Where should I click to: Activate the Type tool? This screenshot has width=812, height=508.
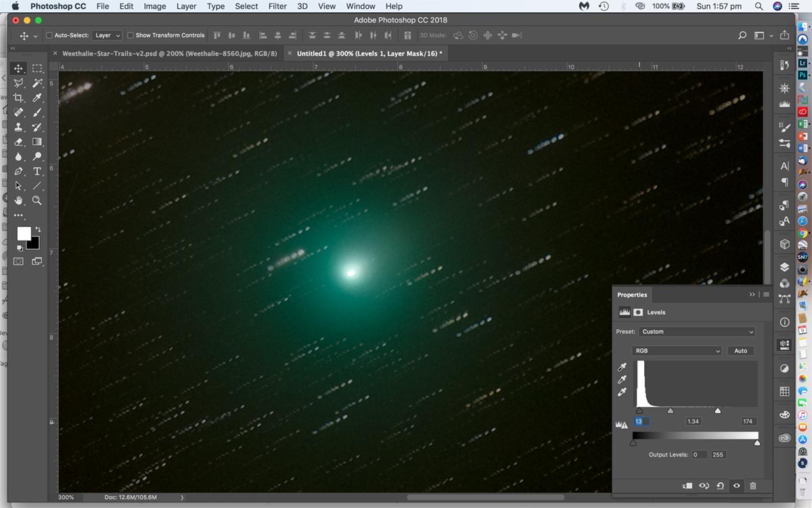37,171
